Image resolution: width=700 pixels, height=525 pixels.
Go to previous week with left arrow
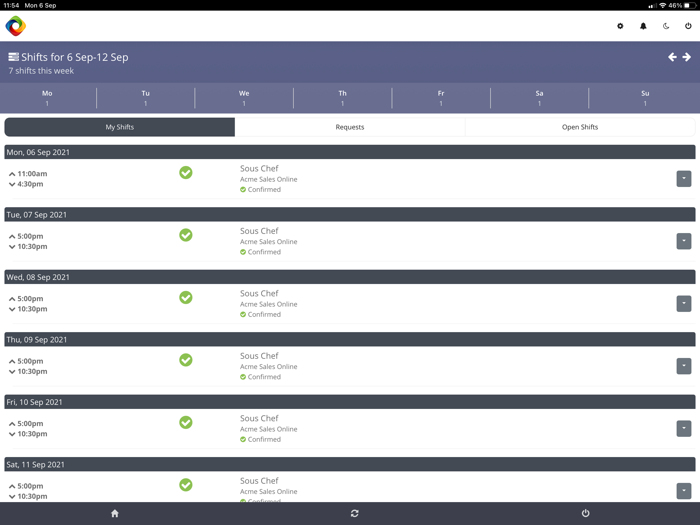(672, 57)
